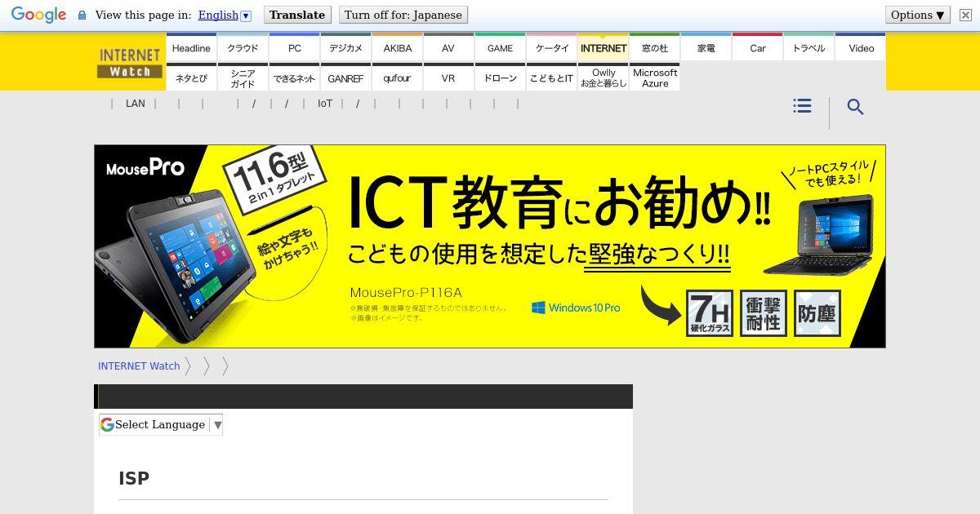Open the Select Language dropdown
This screenshot has height=514, width=980.
161,424
